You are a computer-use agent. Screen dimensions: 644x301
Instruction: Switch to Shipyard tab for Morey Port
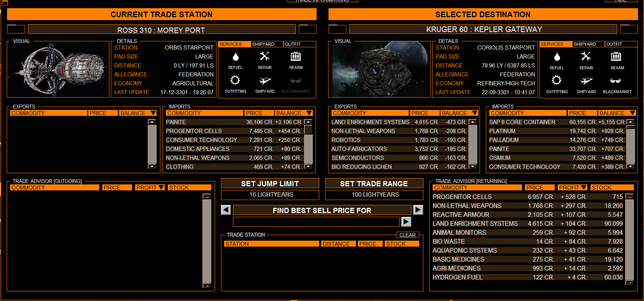[267, 44]
